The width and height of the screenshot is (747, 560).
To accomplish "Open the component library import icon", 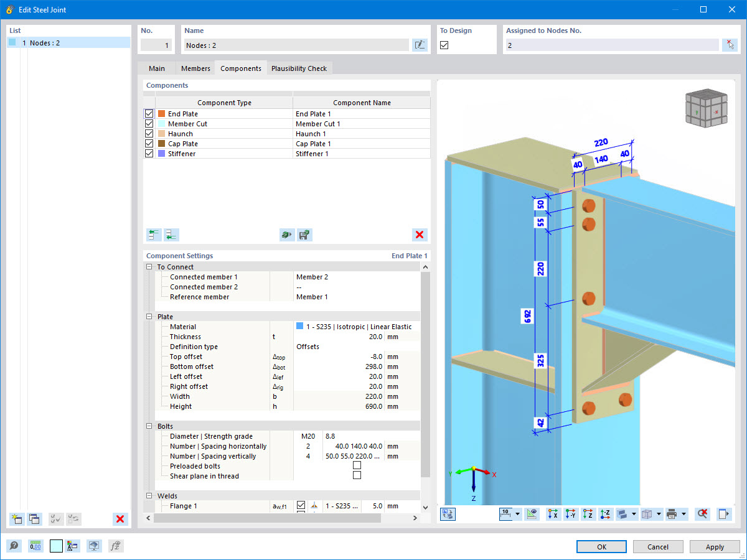I will (287, 235).
